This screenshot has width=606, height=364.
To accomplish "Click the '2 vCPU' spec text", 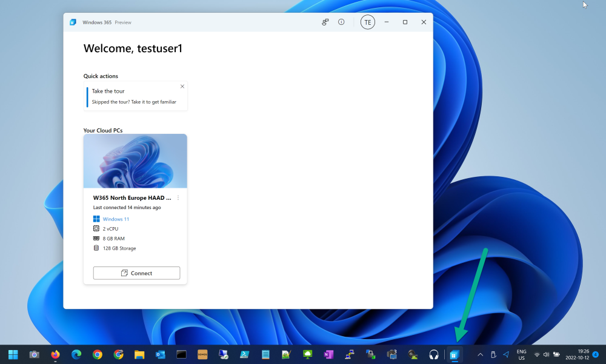I will tap(110, 229).
